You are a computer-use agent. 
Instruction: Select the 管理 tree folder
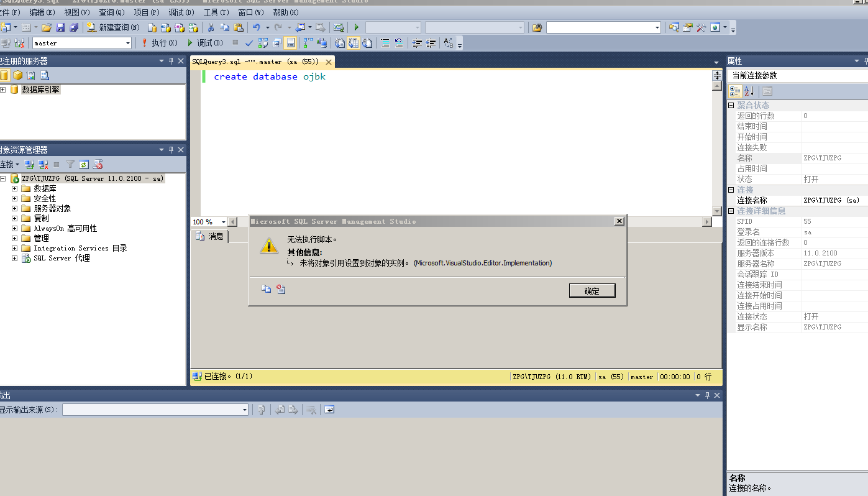pos(41,238)
